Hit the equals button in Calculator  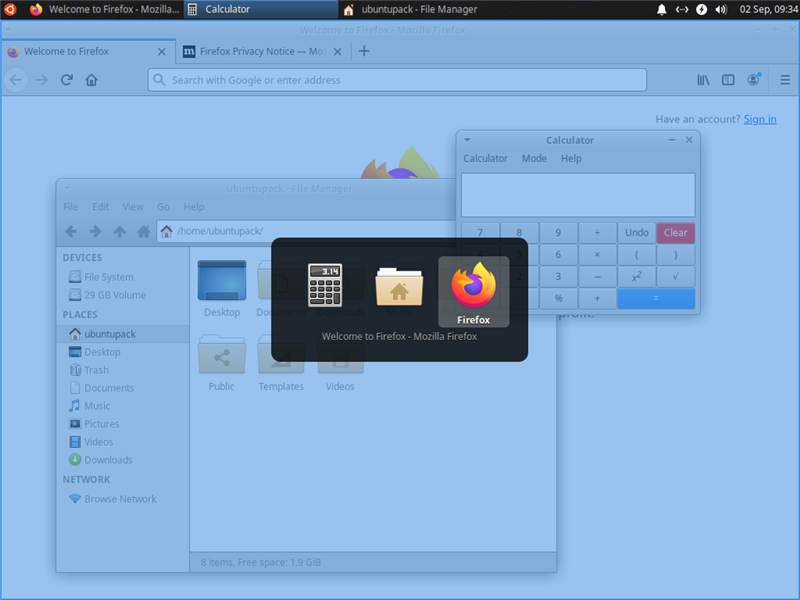point(656,298)
